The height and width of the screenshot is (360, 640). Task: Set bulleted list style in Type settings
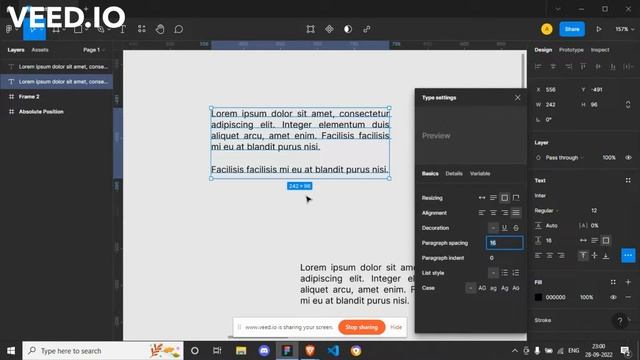coord(504,273)
